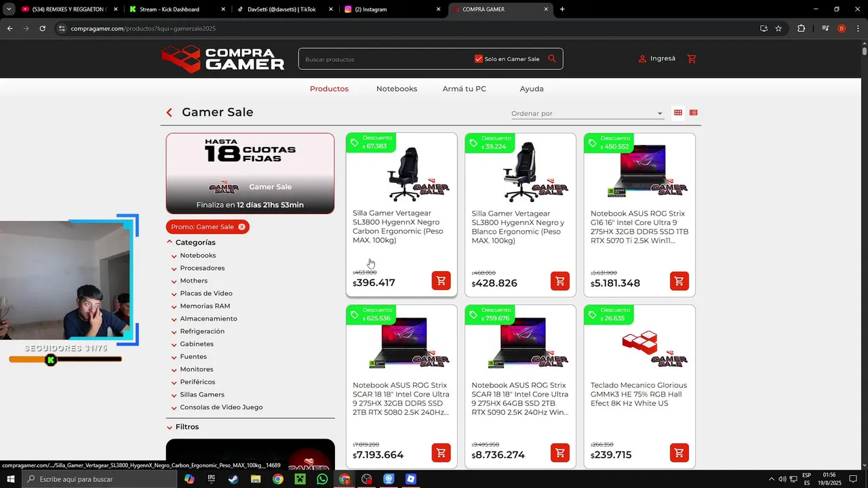Switch to TikTok DavSetti tab
This screenshot has height=488, width=868.
(285, 9)
